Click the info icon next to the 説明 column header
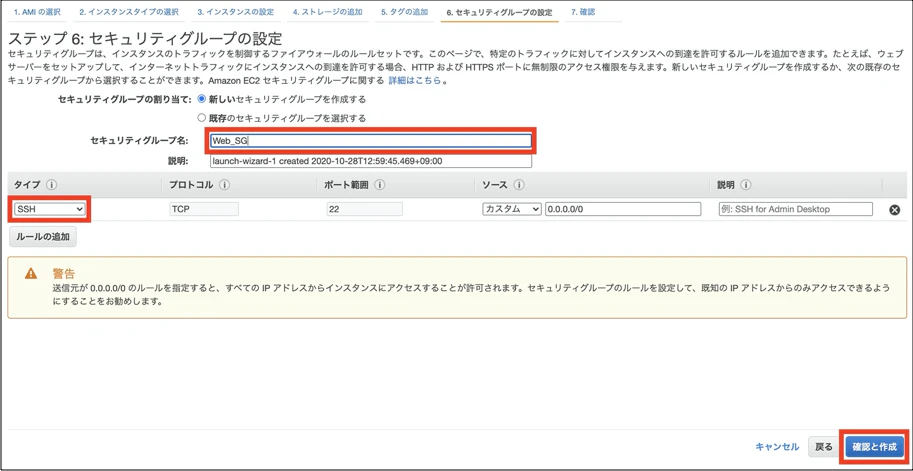 point(745,185)
